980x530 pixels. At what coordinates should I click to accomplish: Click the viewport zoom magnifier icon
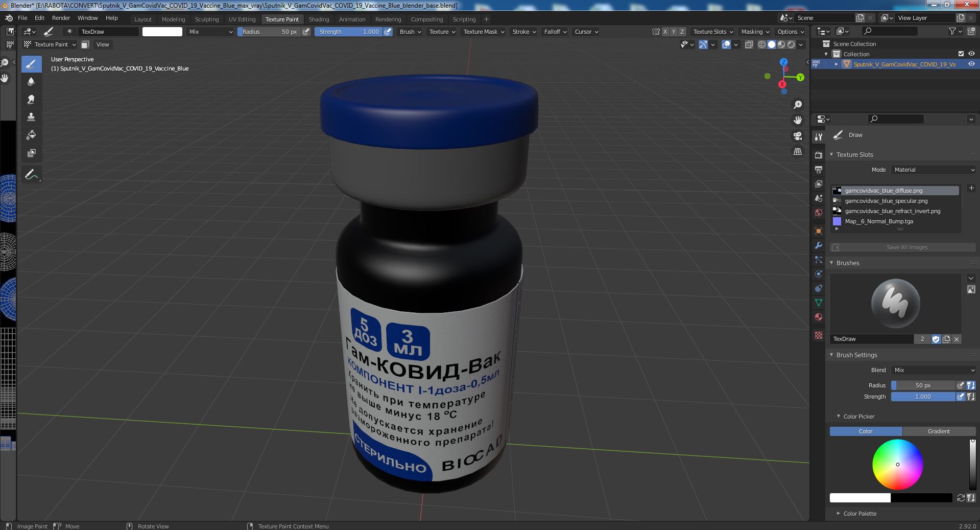pos(797,105)
